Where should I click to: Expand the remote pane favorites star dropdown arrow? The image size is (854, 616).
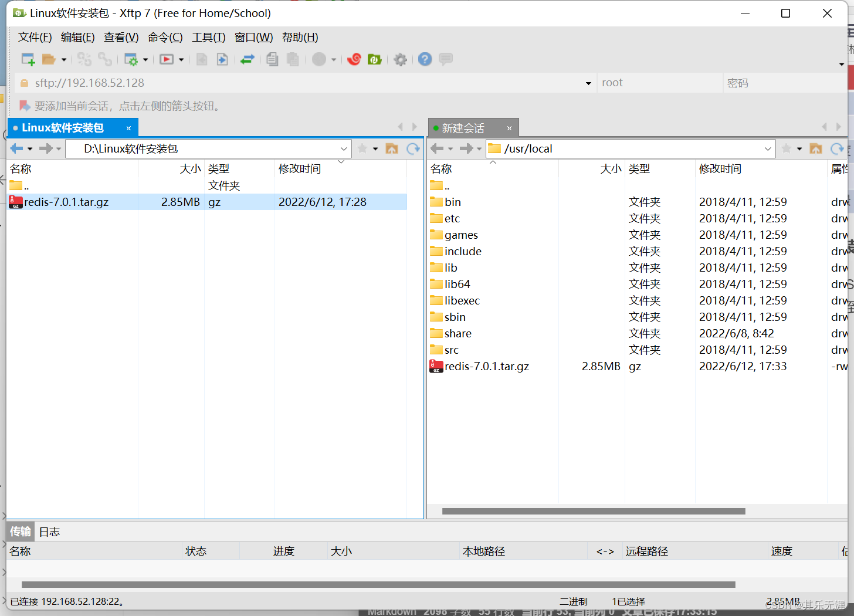pos(799,149)
